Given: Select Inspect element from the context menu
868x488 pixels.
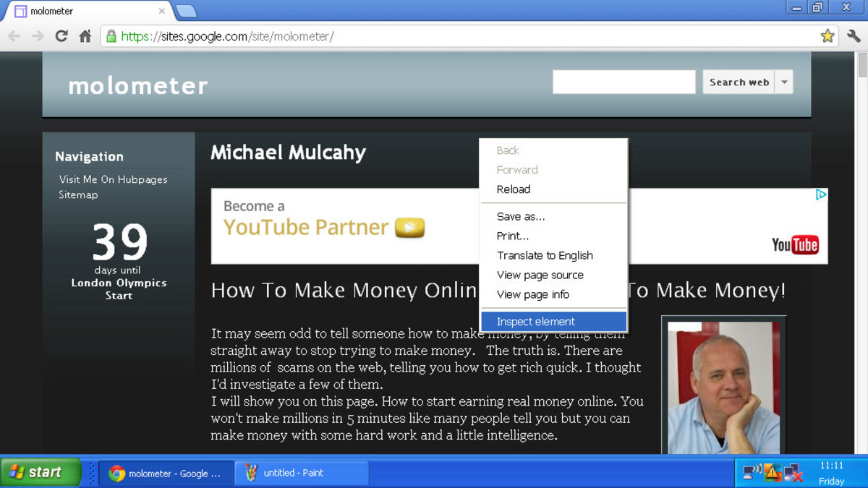Looking at the screenshot, I should (x=537, y=321).
